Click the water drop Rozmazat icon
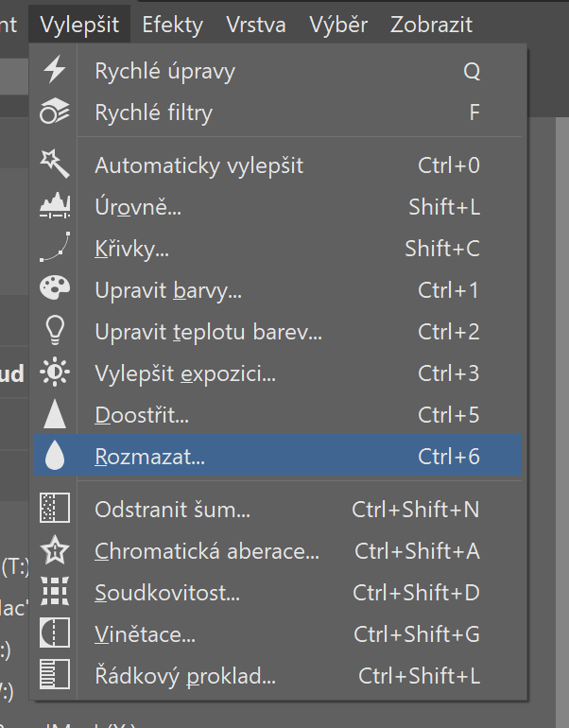Image resolution: width=569 pixels, height=728 pixels. tap(56, 457)
